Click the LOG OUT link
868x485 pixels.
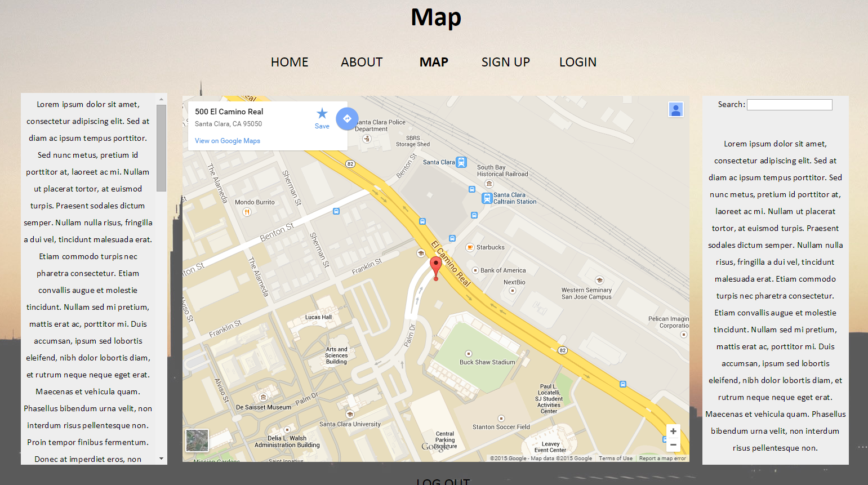point(443,482)
